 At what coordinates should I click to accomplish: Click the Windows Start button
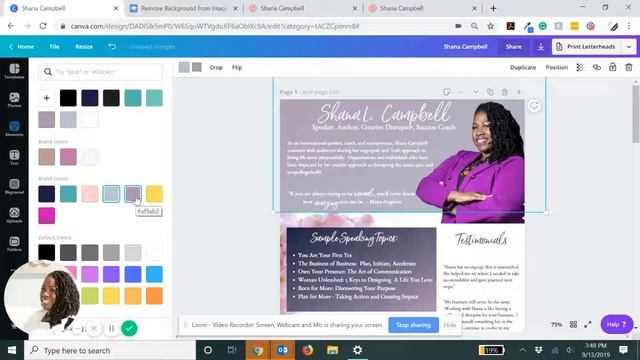tap(12, 350)
